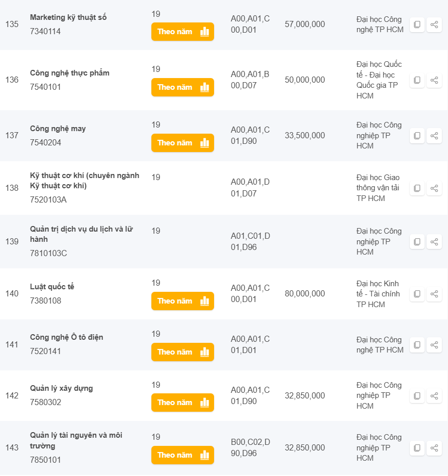Share row 138 Kỹ thuật cơ khí
448x476 pixels.
click(x=434, y=188)
